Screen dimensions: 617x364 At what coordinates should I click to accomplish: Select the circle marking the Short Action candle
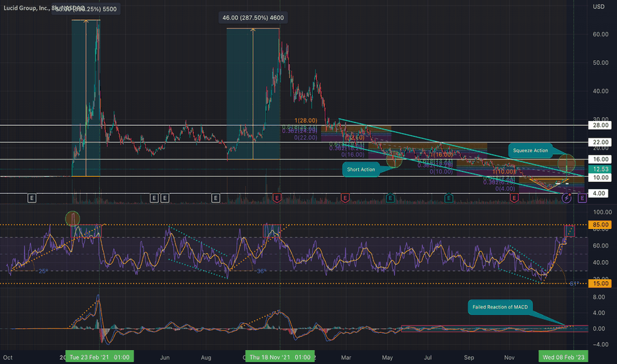(x=394, y=160)
